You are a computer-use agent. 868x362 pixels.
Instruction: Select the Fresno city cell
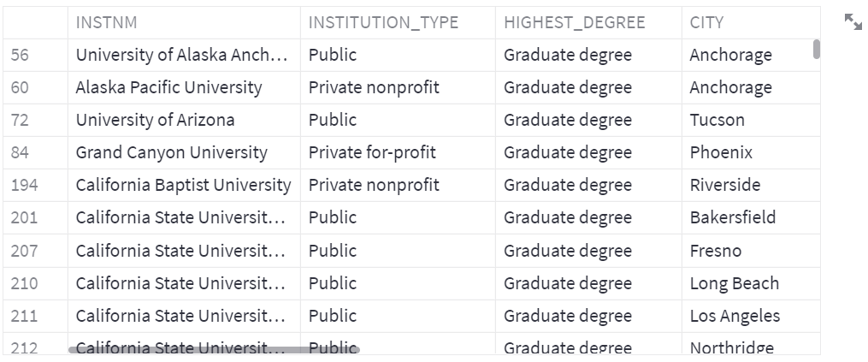(715, 251)
